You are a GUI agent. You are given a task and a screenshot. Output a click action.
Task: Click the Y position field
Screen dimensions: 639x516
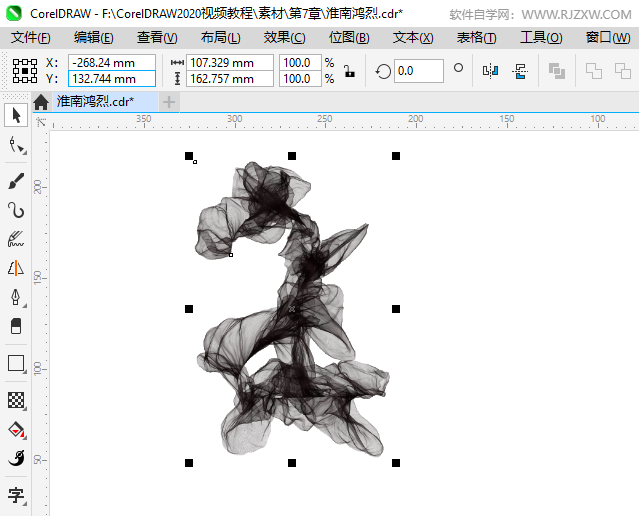tap(112, 79)
